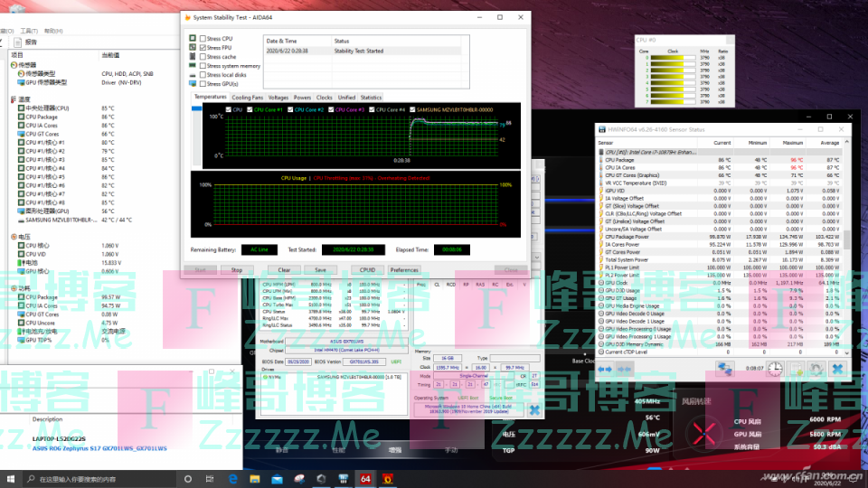Click red X fan icon in Armoury Crate
This screenshot has width=868, height=488.
pyautogui.click(x=704, y=434)
